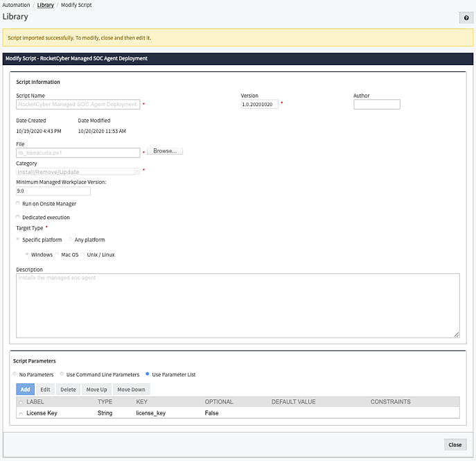Click the script imported successfully message

click(x=79, y=38)
